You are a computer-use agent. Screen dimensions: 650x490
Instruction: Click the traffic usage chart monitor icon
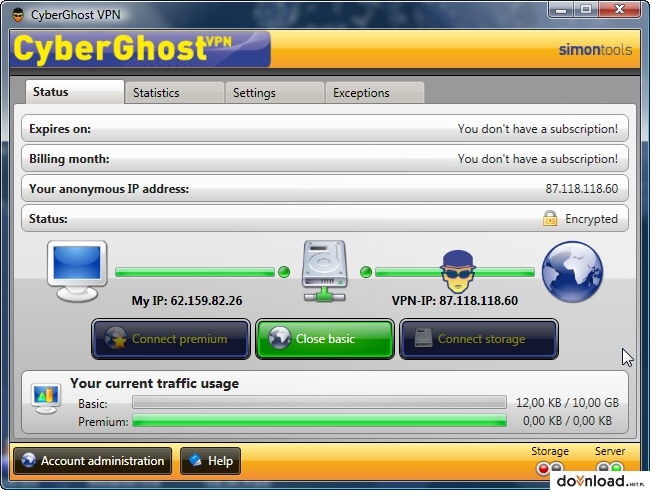[x=46, y=398]
